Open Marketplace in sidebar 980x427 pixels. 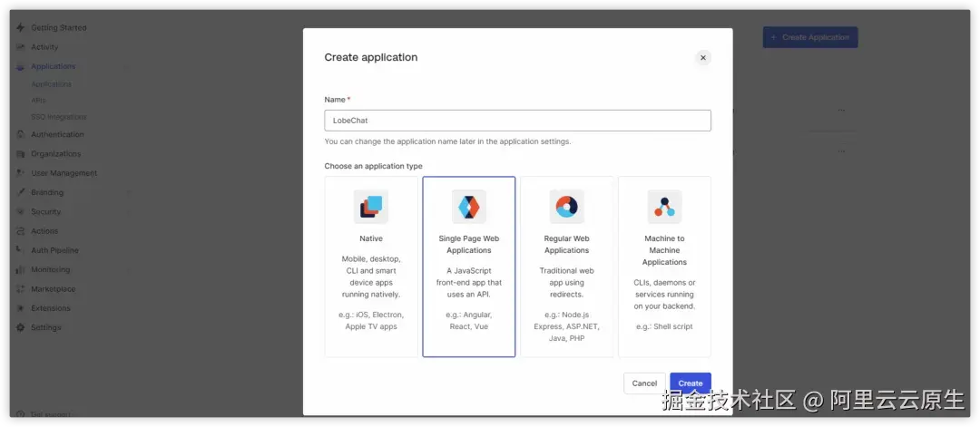click(x=54, y=289)
